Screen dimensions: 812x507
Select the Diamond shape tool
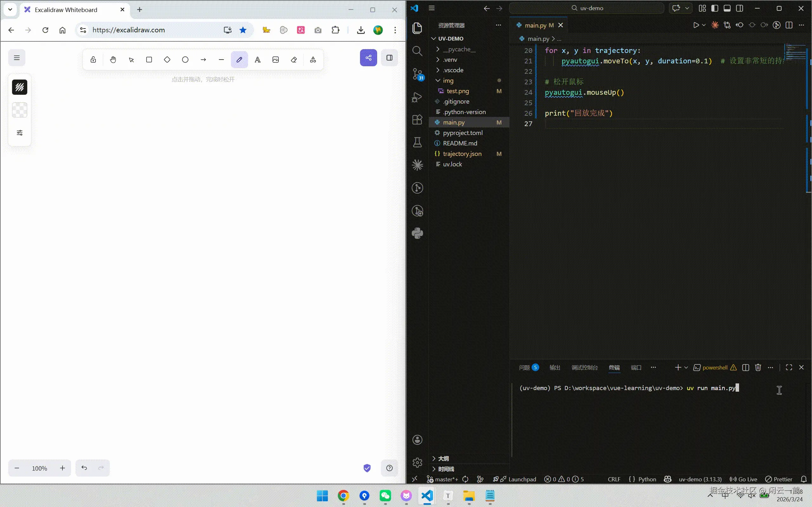(x=167, y=60)
